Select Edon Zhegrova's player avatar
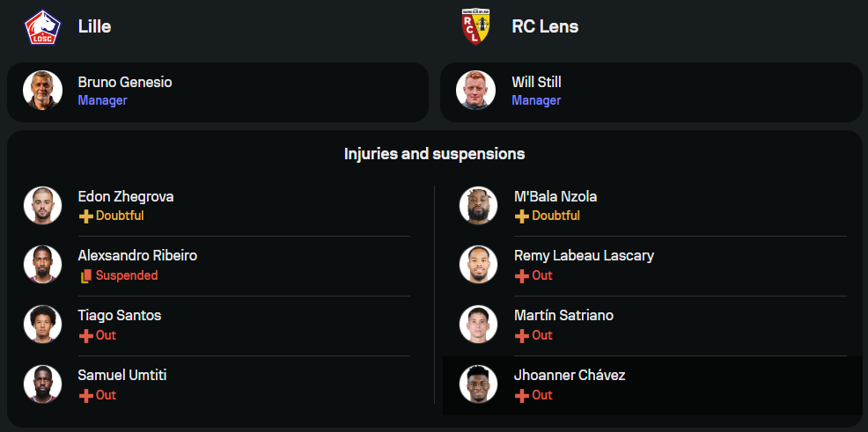 pyautogui.click(x=42, y=205)
